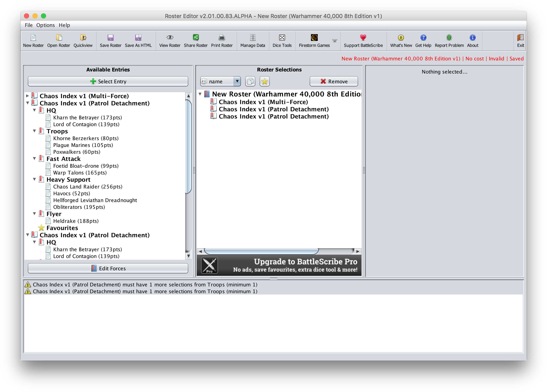Open the toolbar dropdown arrow after Firestorm Games

[335, 41]
